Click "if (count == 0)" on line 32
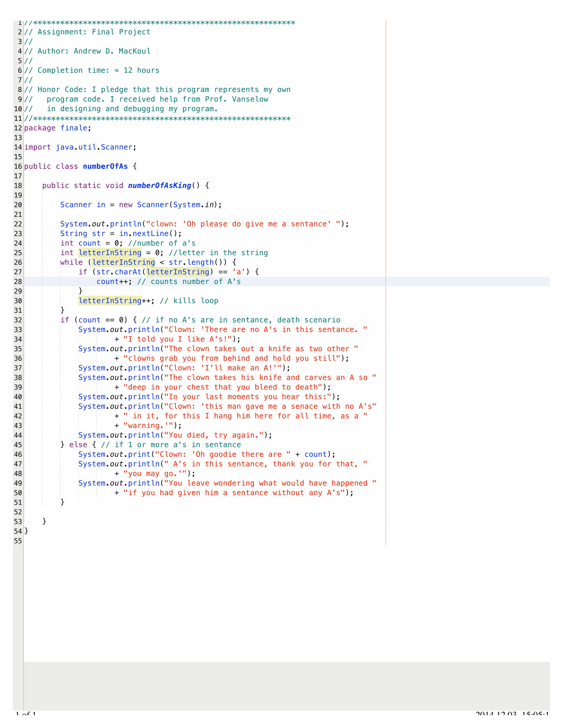 (x=94, y=320)
